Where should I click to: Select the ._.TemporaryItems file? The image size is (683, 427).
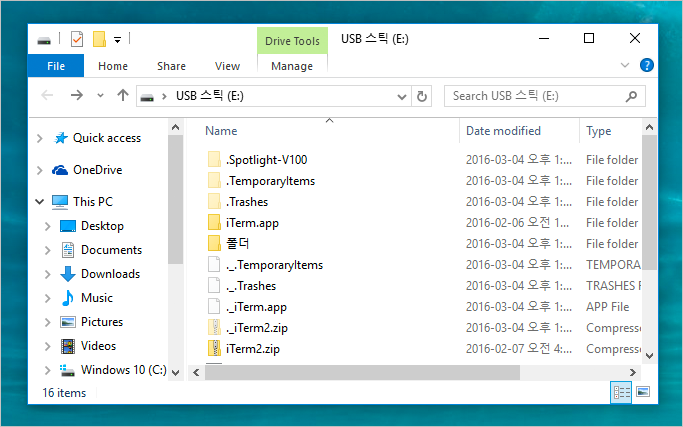[x=274, y=264]
